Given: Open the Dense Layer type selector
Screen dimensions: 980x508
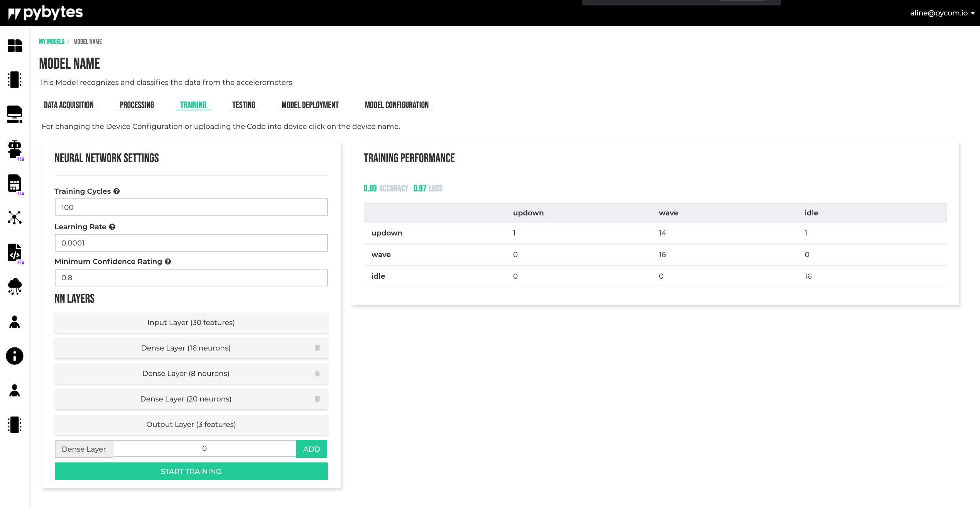Looking at the screenshot, I should (x=84, y=449).
